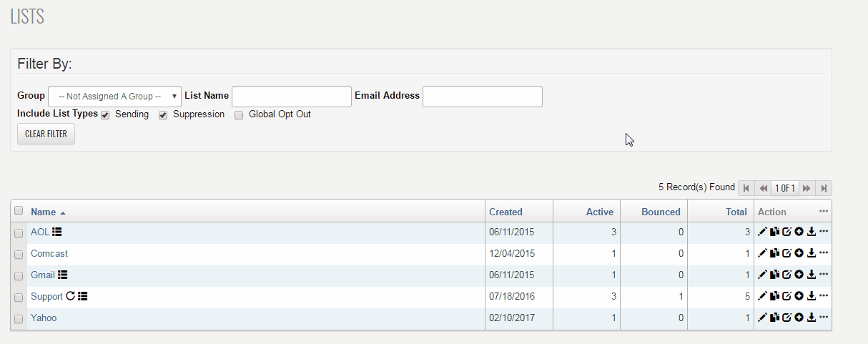Tick the checkbox for the Yahoo row

click(x=19, y=319)
